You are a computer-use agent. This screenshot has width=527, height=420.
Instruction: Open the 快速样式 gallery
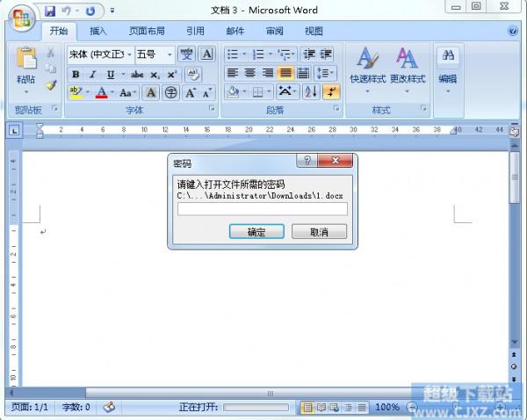368,70
